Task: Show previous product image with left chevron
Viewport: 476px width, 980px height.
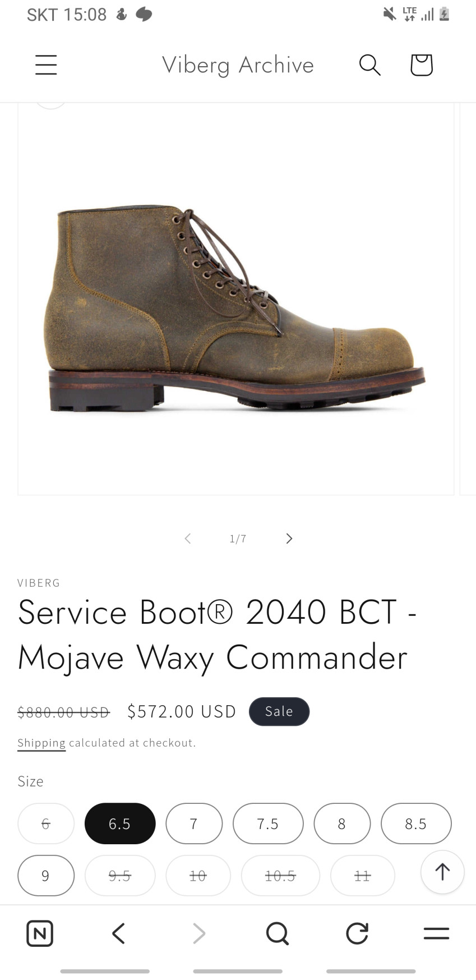Action: [x=188, y=539]
